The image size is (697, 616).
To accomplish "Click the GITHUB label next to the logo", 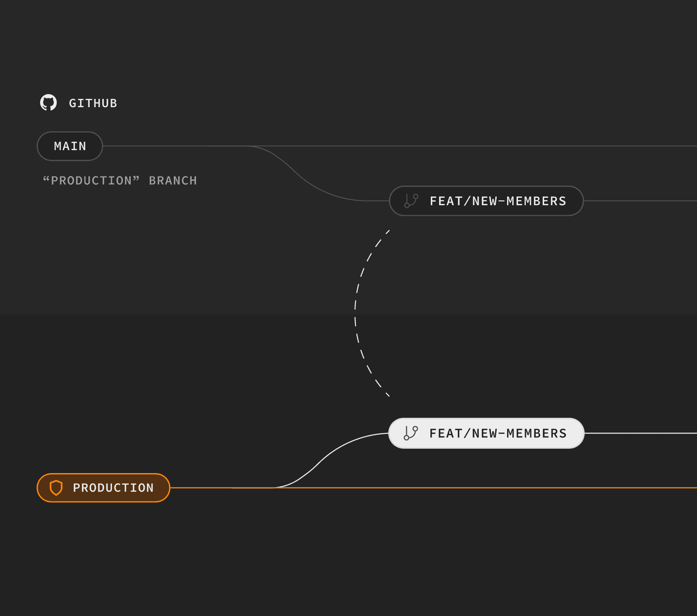I will click(93, 103).
